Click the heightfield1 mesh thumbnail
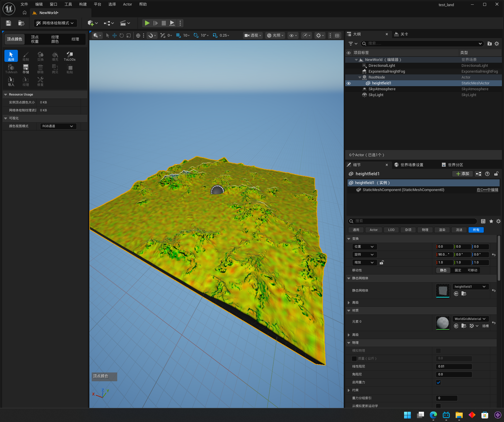This screenshot has height=422, width=504. (443, 290)
